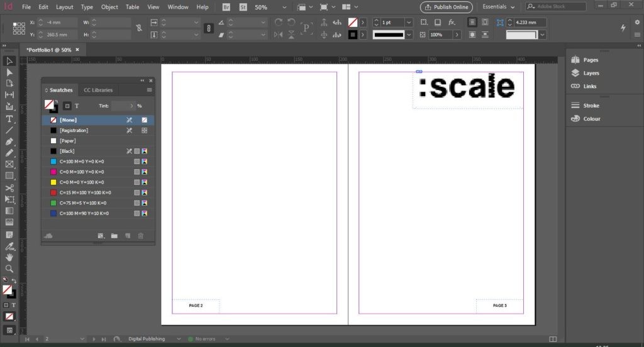644x347 pixels.
Task: Select the Gap tool
Action: [x=9, y=95]
